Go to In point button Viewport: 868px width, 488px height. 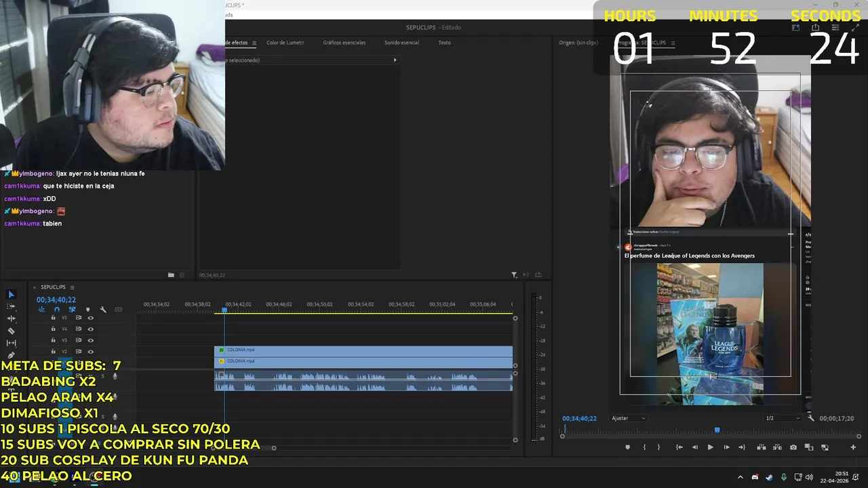click(x=679, y=447)
